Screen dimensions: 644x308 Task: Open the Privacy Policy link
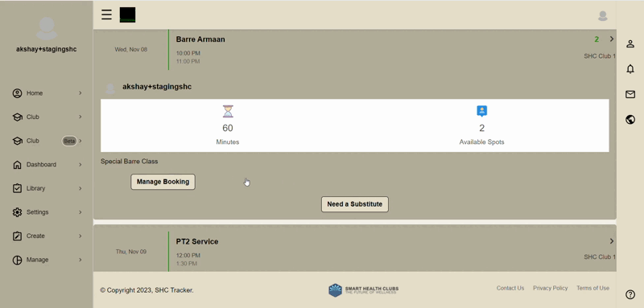551,288
